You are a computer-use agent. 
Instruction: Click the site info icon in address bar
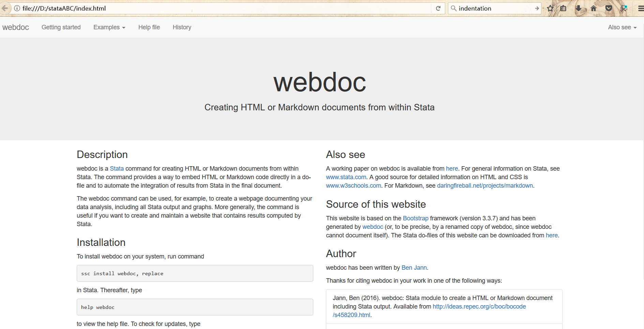(x=17, y=8)
